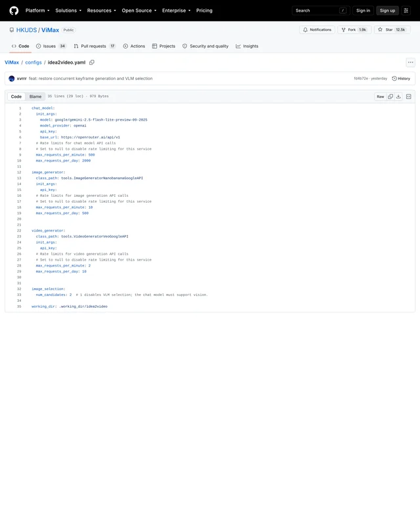
Task: Open the HKUDS owner link
Action: coord(26,30)
